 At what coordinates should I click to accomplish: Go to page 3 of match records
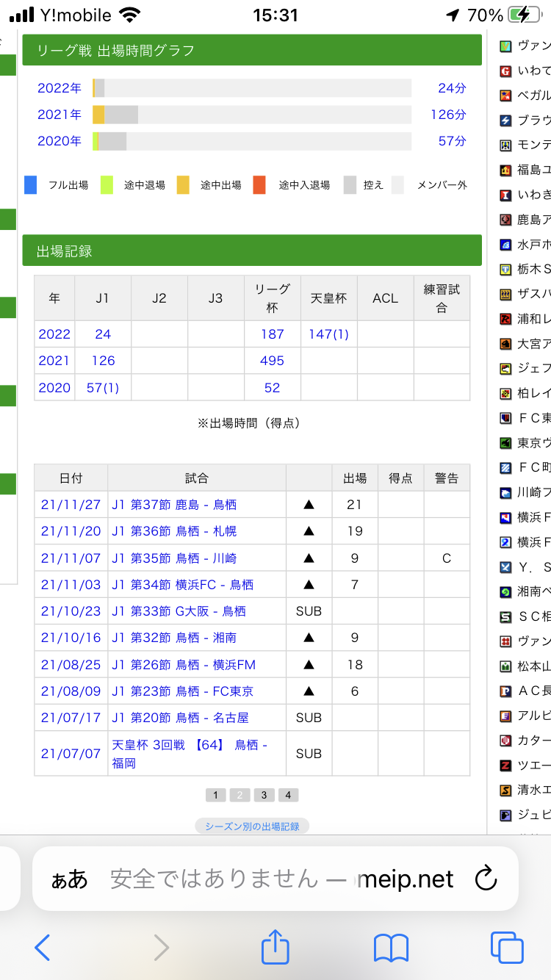pyautogui.click(x=264, y=795)
